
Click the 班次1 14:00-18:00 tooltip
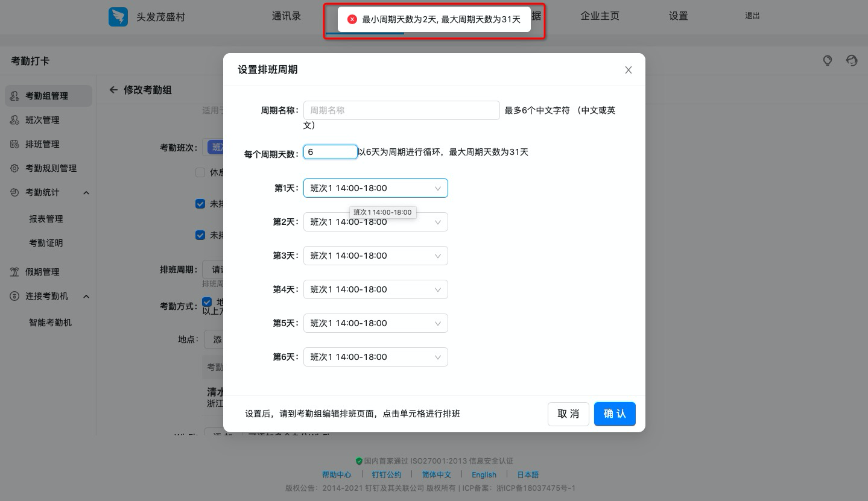click(x=382, y=212)
